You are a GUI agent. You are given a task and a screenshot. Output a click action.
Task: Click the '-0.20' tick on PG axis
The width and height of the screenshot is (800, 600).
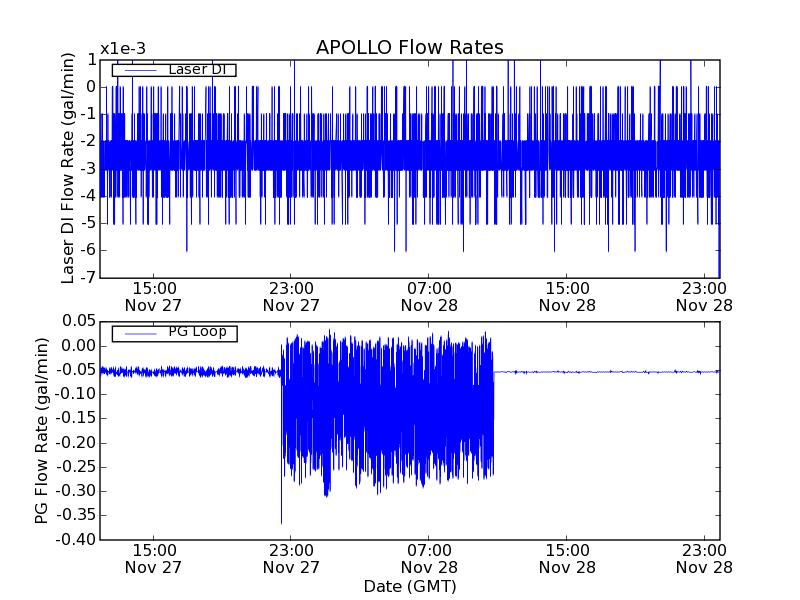pyautogui.click(x=76, y=442)
